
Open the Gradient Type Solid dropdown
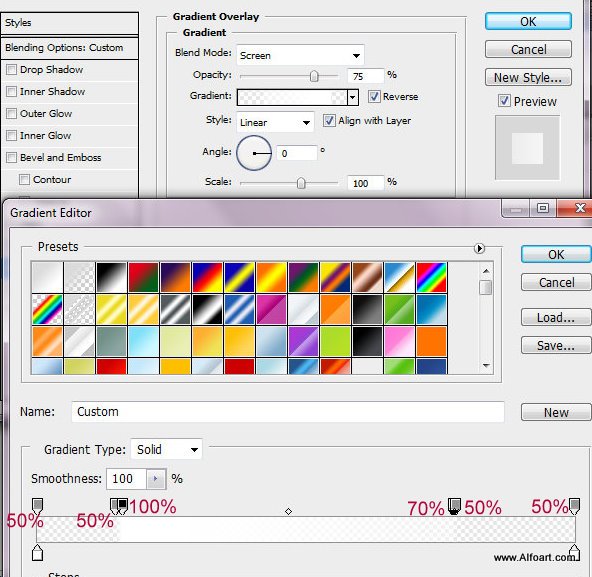(x=166, y=449)
